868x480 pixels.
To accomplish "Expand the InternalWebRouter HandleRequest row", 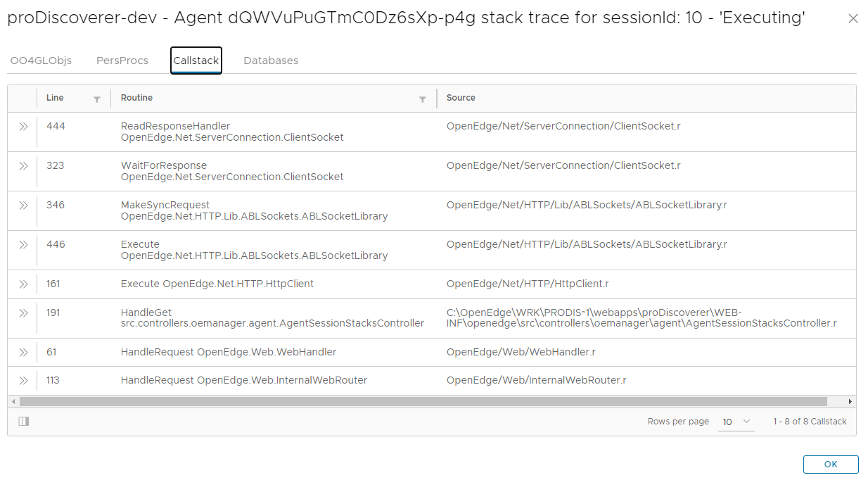I will pos(23,381).
